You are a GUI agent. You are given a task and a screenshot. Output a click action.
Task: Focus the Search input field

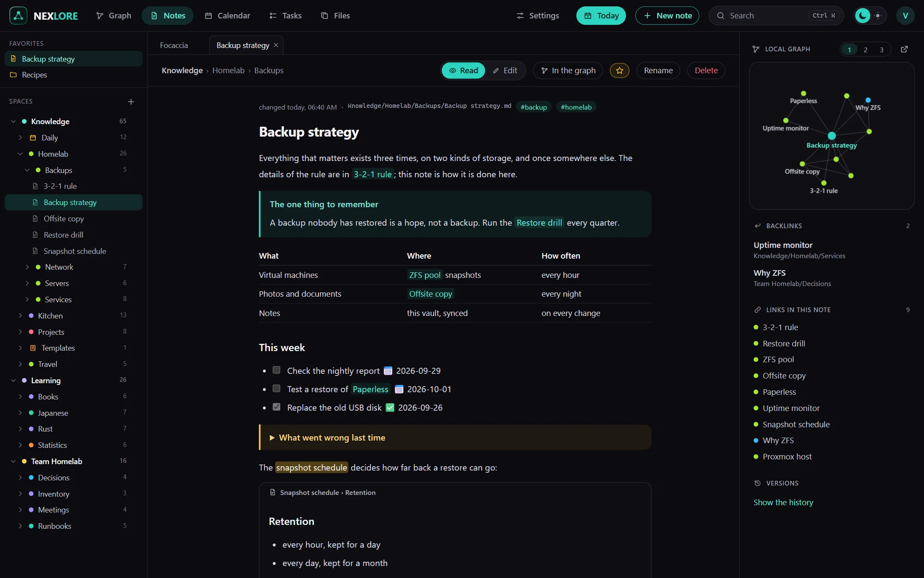(x=776, y=16)
